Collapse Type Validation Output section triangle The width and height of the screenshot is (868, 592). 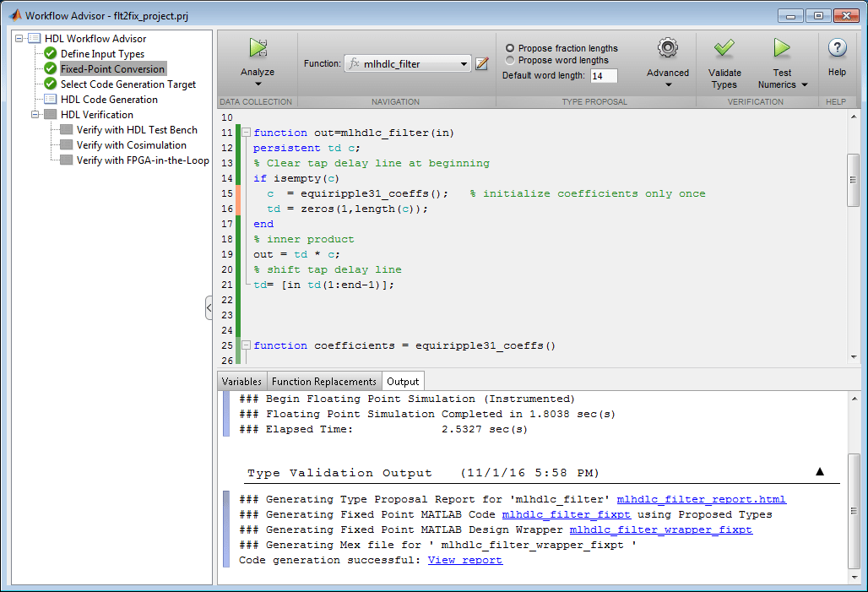(x=819, y=472)
